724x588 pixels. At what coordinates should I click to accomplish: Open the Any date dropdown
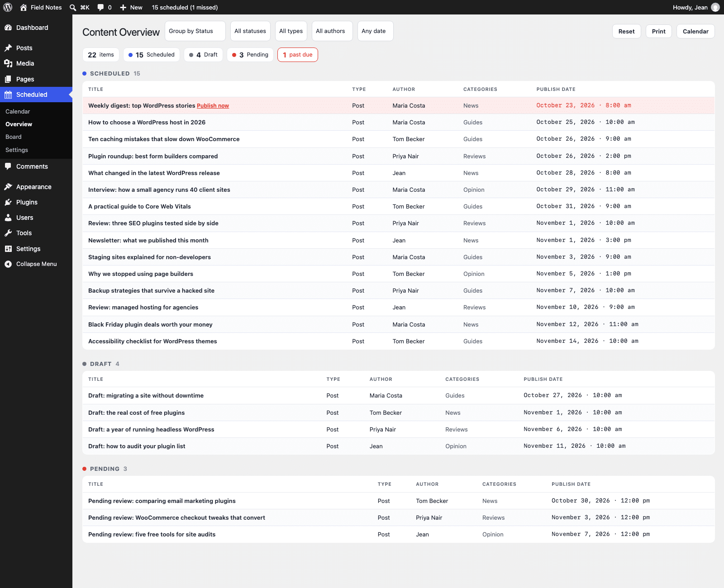coord(375,31)
